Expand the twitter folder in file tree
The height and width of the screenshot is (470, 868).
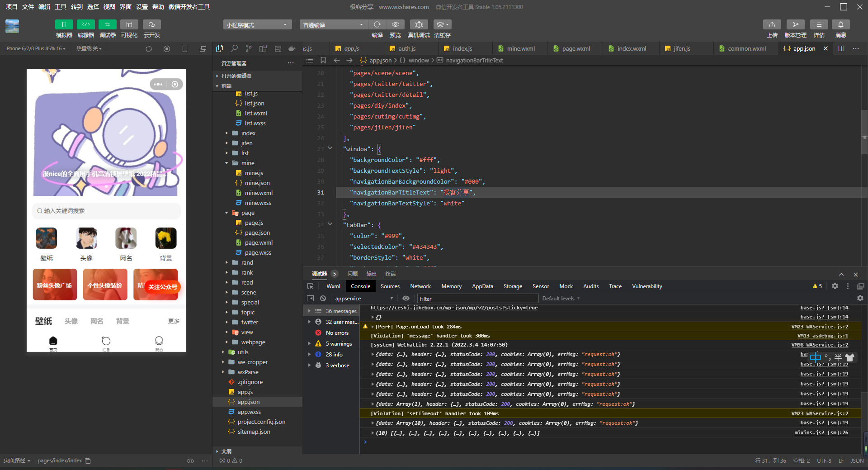coord(250,323)
